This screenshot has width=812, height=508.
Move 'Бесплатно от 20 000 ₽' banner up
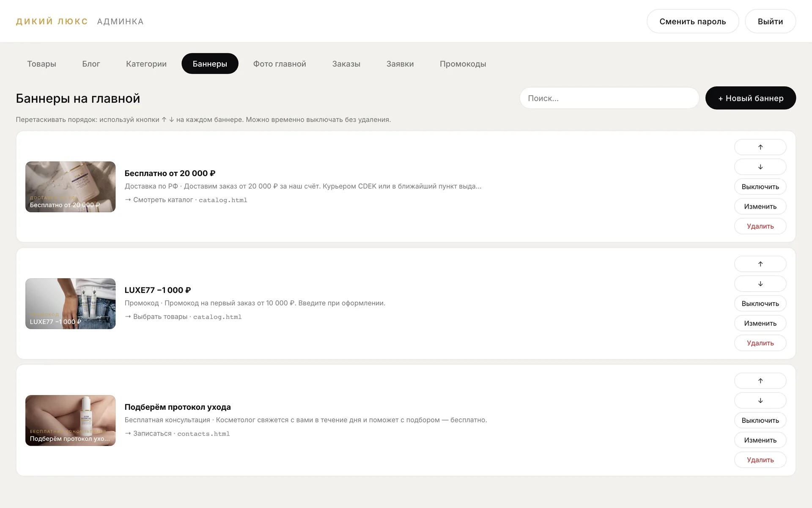760,147
